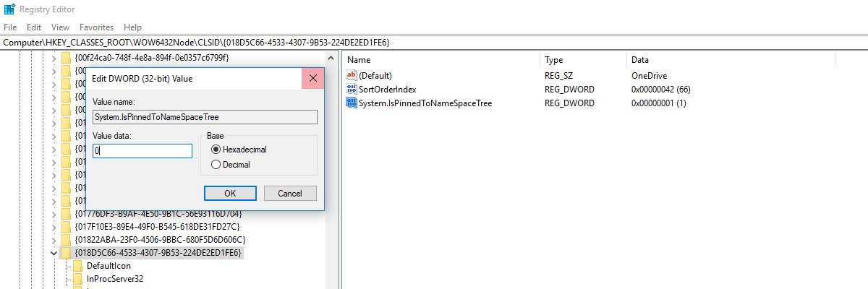868x289 pixels.
Task: Expand the {01776DF3-B9AF-4E50-9B1C-56E93116D704} key
Action: click(x=53, y=214)
